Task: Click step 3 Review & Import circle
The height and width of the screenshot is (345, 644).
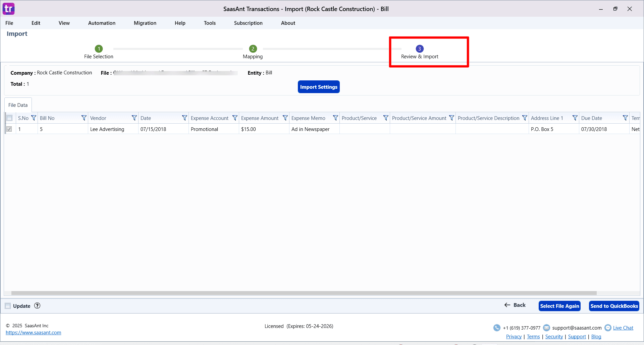Action: point(420,49)
